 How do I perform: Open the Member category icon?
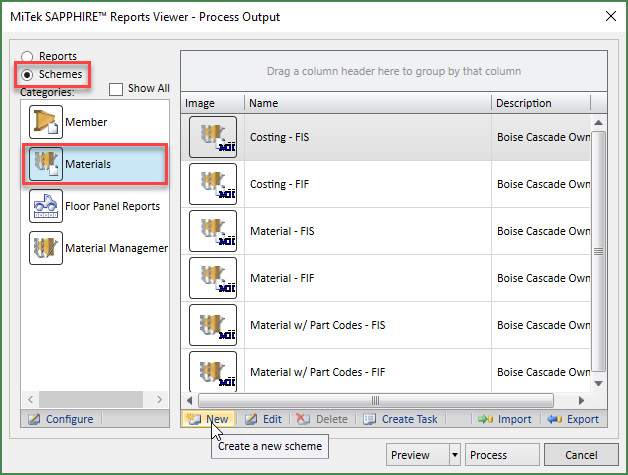46,122
